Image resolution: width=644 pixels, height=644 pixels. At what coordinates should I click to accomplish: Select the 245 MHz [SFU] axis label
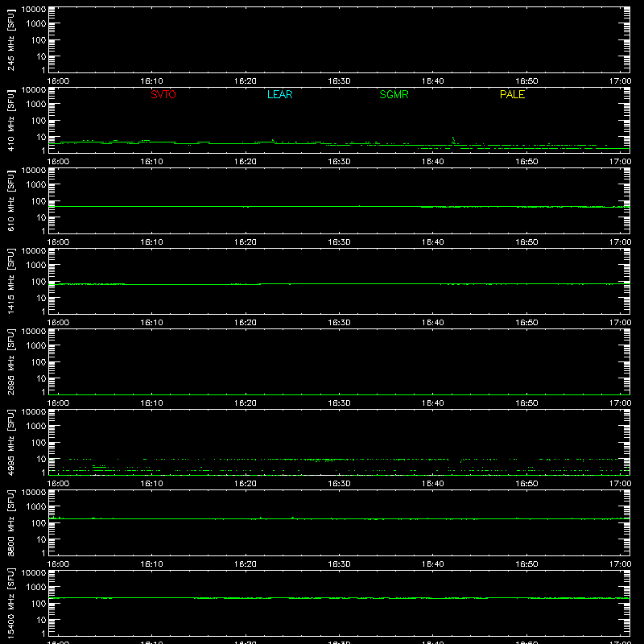point(11,40)
